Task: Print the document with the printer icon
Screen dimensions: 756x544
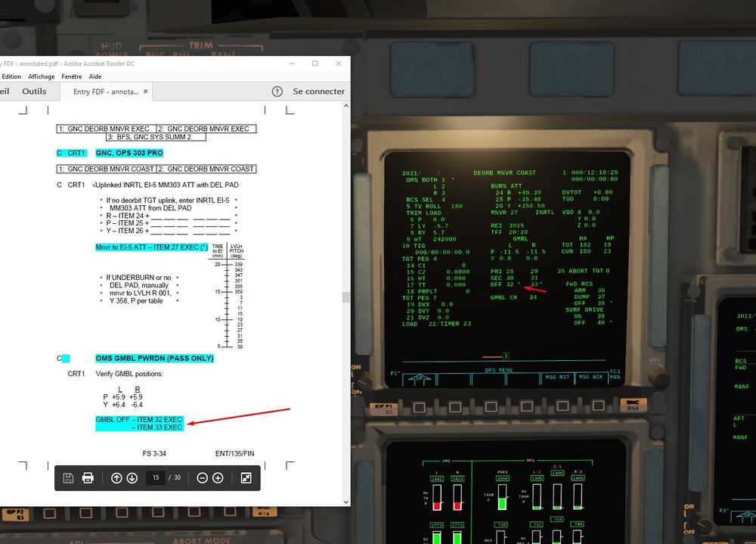Action: point(88,478)
